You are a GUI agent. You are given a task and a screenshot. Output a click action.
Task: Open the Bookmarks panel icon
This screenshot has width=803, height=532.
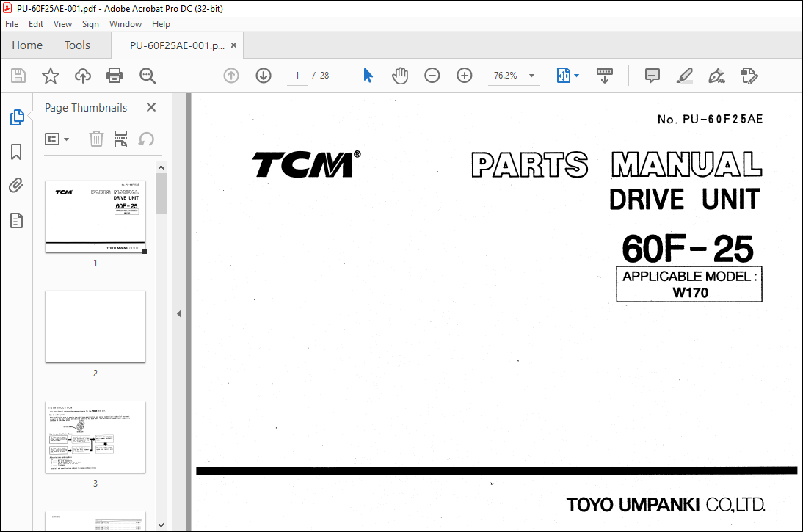coord(16,152)
